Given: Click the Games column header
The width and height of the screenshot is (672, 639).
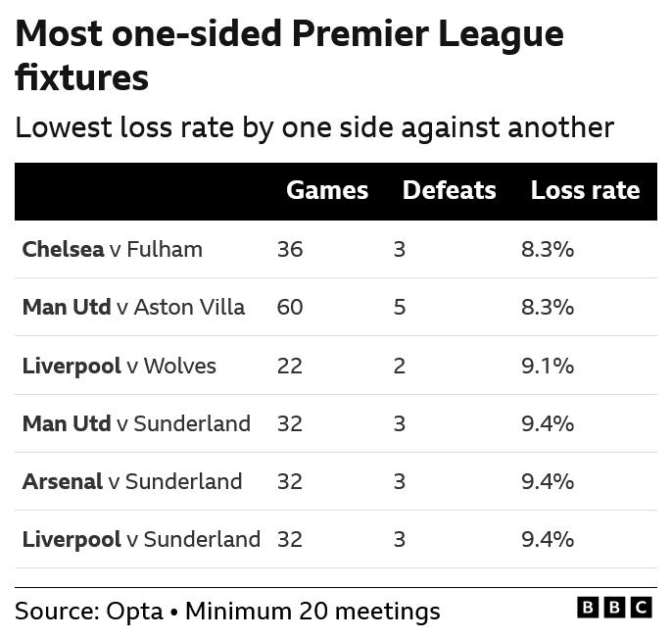Looking at the screenshot, I should 327,190.
